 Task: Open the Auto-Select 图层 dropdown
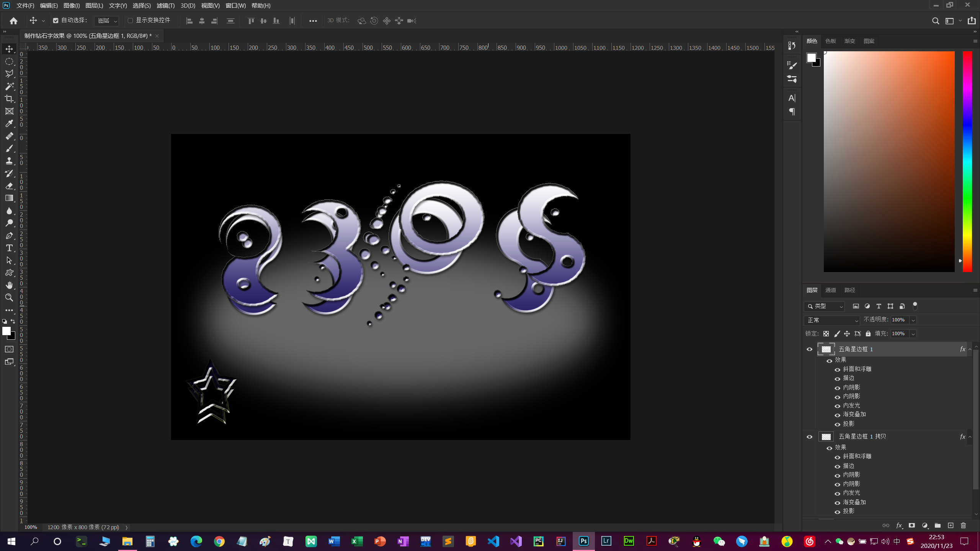pos(107,21)
